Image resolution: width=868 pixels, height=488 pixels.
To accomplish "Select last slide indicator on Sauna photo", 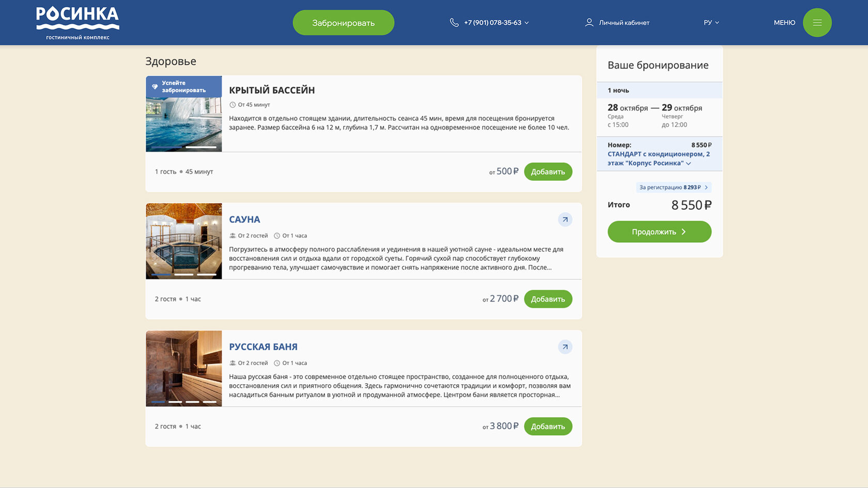I will click(x=207, y=275).
